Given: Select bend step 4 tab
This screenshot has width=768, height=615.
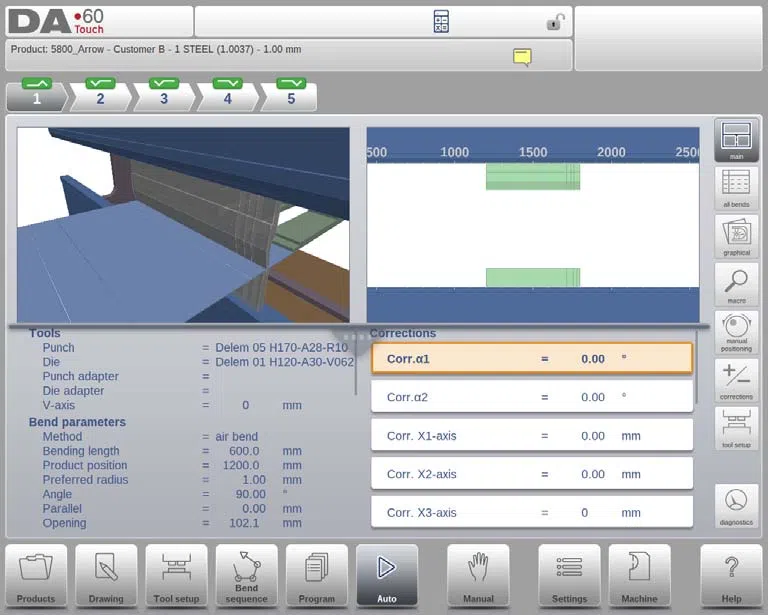Looking at the screenshot, I should coord(228,95).
